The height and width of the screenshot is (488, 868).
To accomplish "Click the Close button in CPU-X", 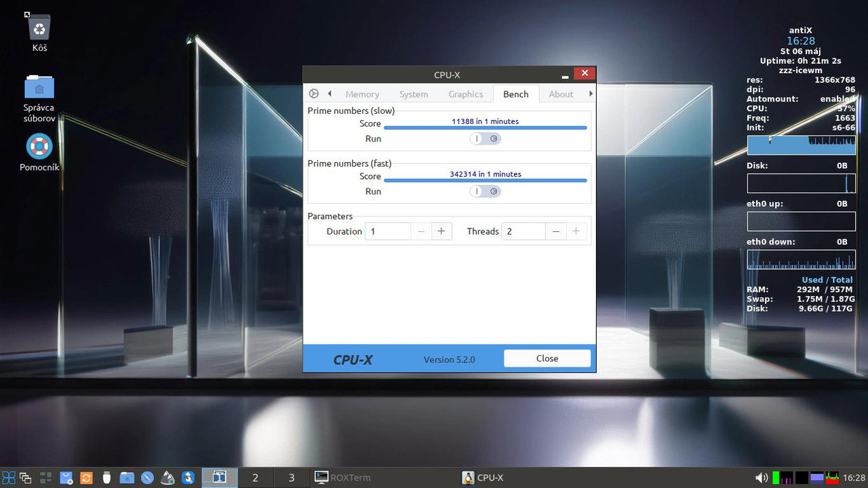I will pos(547,359).
